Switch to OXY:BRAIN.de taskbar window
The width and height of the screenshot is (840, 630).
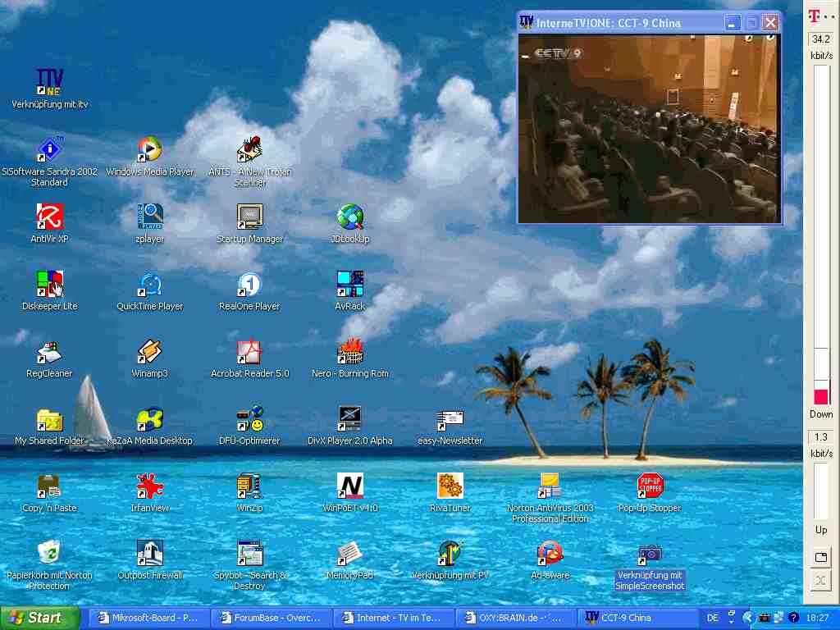coord(516,618)
